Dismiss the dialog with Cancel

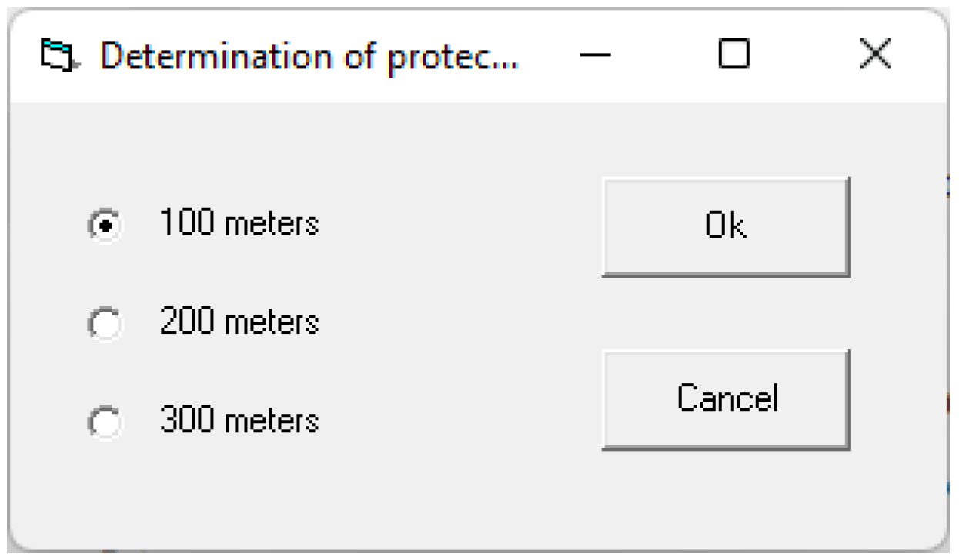pyautogui.click(x=725, y=398)
